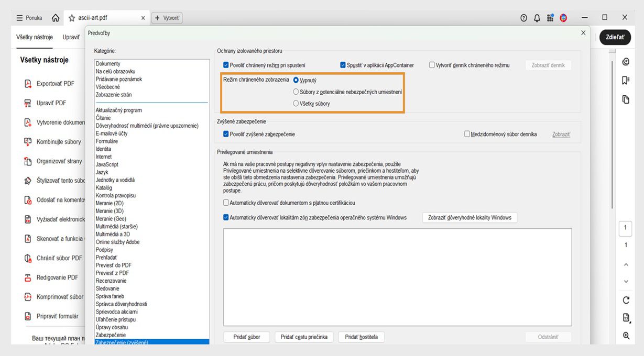Image resolution: width=644 pixels, height=356 pixels.
Task: Open the bookmarks panel icon in right rail
Action: (626, 80)
